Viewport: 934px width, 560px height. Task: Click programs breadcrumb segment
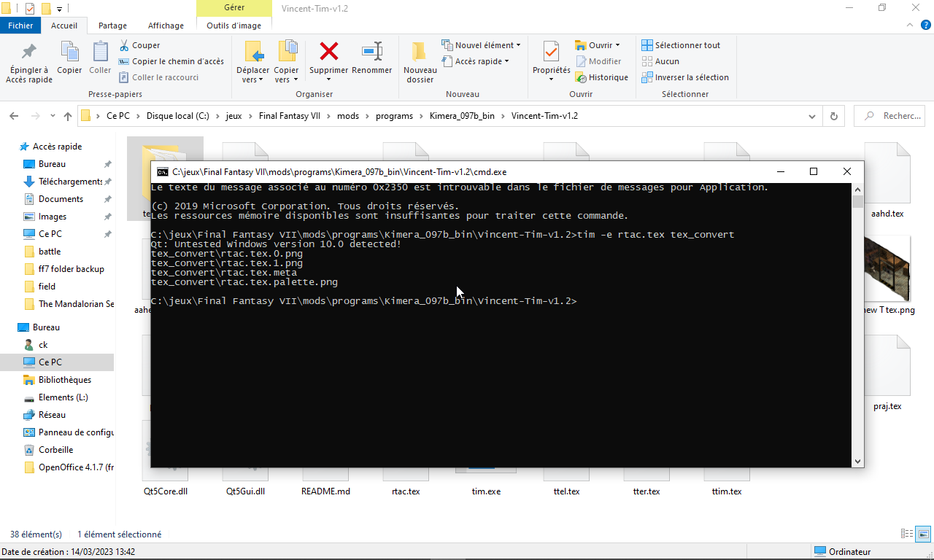[x=394, y=116]
